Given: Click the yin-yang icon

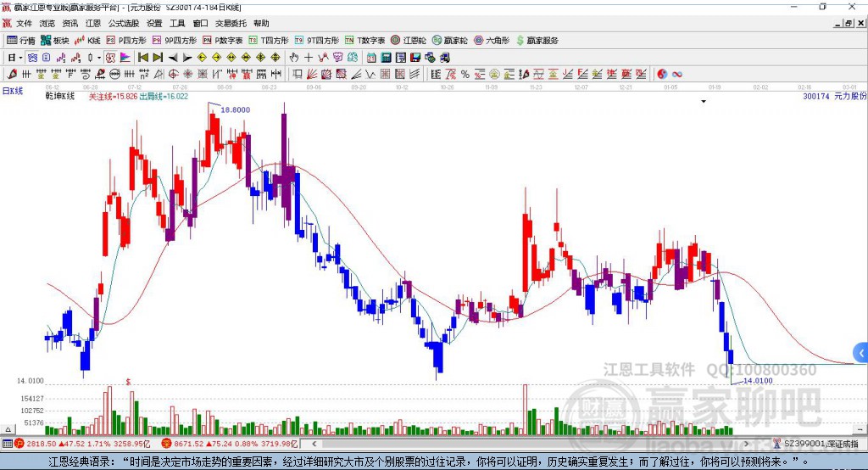Looking at the screenshot, I should (662, 74).
